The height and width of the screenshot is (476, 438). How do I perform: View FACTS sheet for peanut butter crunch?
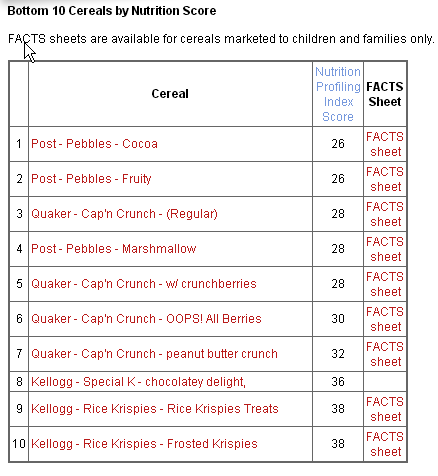[x=385, y=354]
